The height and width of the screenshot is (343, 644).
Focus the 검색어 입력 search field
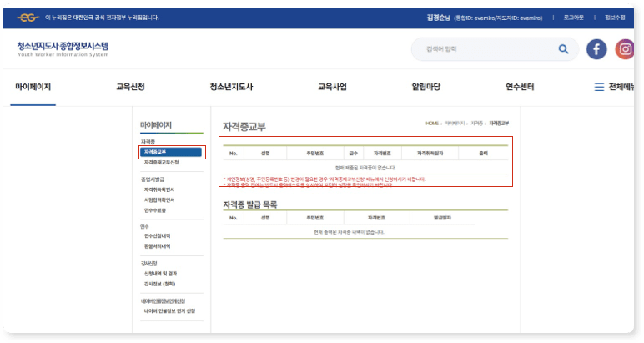pyautogui.click(x=484, y=49)
